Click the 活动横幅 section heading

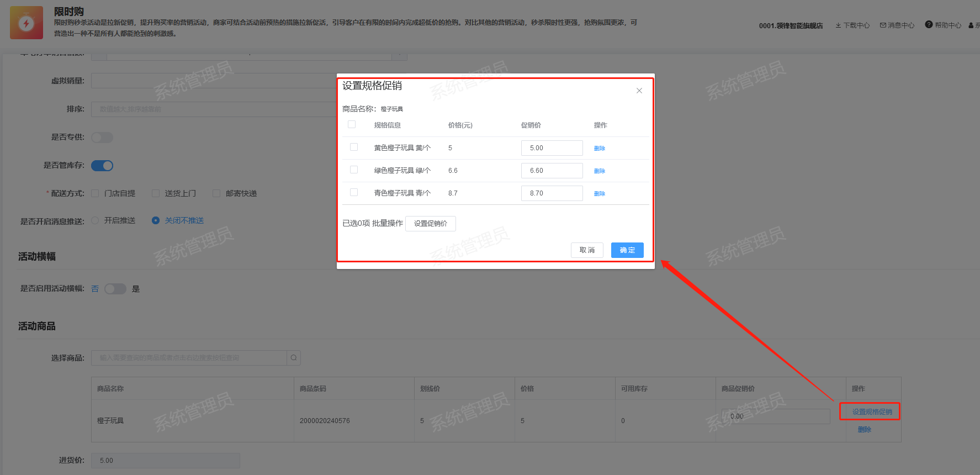[37, 256]
